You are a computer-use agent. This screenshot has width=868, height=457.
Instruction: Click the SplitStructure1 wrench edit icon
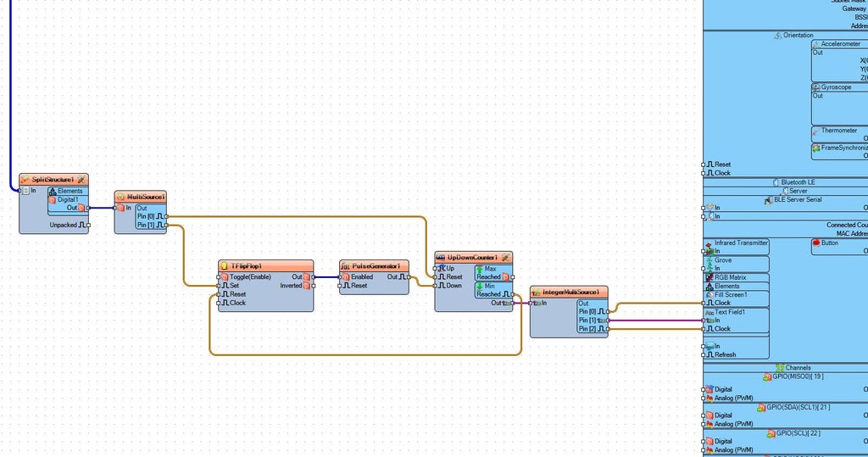pyautogui.click(x=82, y=180)
